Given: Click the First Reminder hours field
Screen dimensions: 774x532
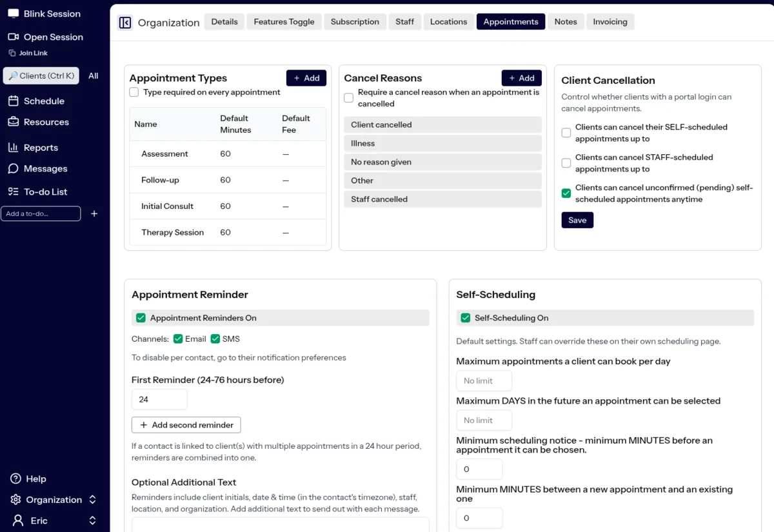Looking at the screenshot, I should click(x=159, y=399).
